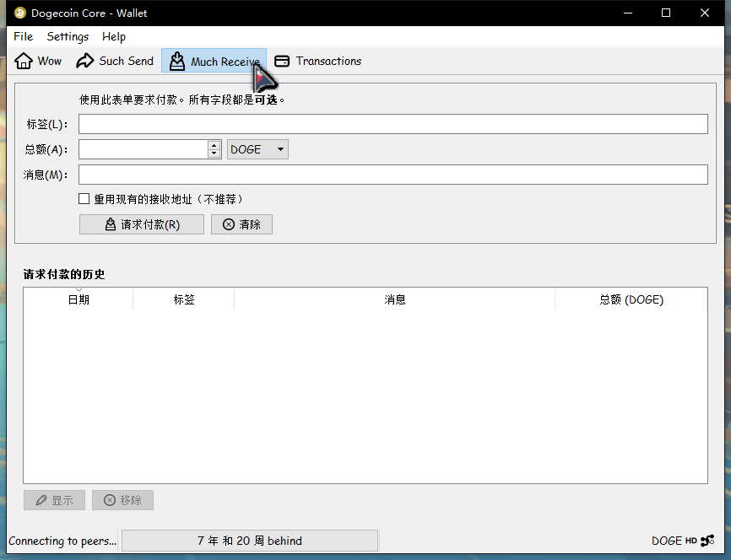Image resolution: width=731 pixels, height=560 pixels.
Task: Sort history by 日期 column header
Action: [x=79, y=299]
